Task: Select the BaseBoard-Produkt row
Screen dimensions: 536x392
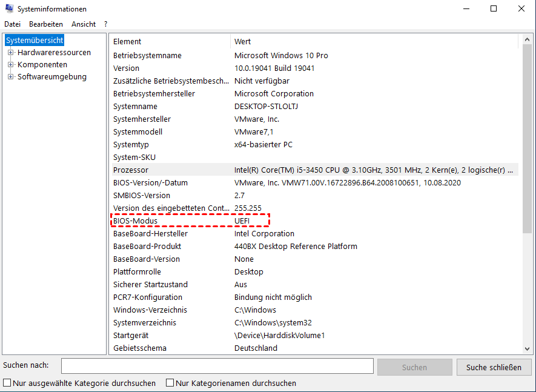Action: 315,246
